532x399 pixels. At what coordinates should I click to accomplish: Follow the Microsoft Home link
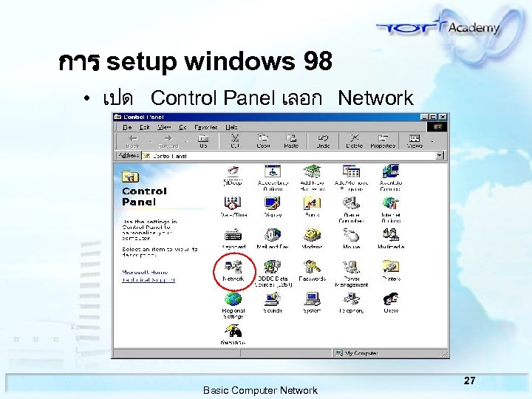145,272
